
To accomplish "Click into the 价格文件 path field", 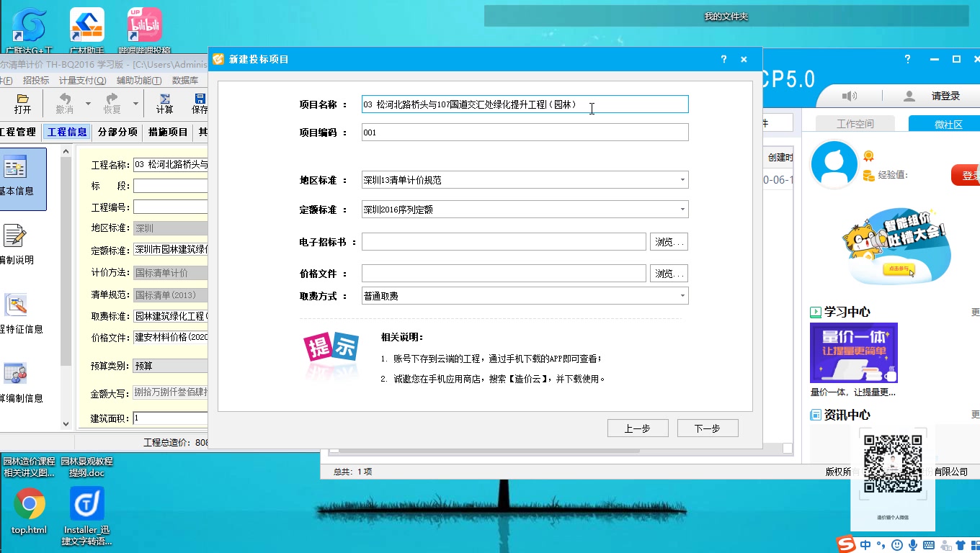I will tap(504, 274).
